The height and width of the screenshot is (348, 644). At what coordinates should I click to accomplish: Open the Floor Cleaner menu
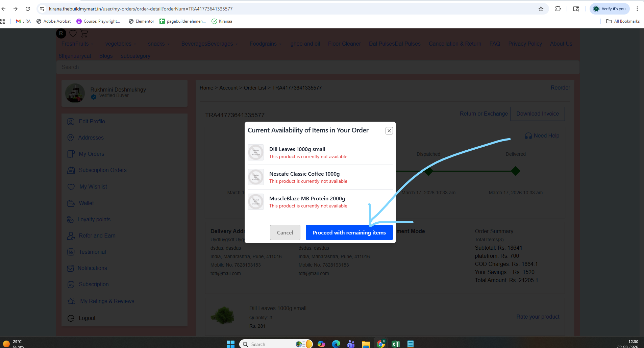click(344, 44)
